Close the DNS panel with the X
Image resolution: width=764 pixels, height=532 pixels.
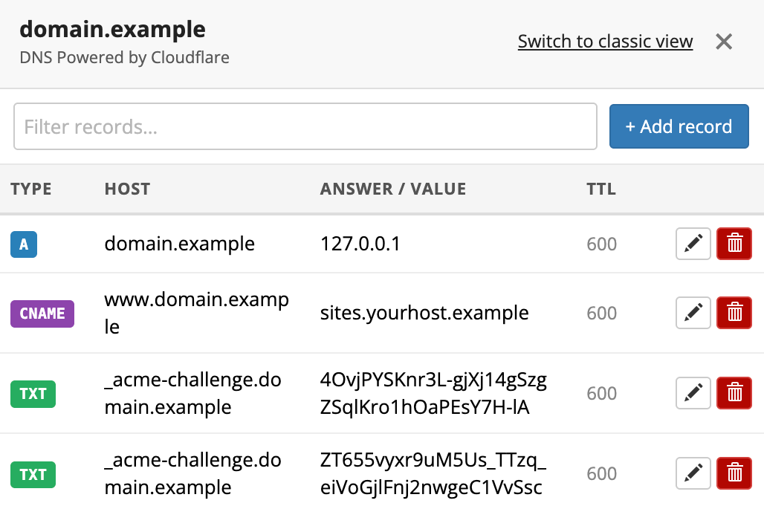(724, 42)
